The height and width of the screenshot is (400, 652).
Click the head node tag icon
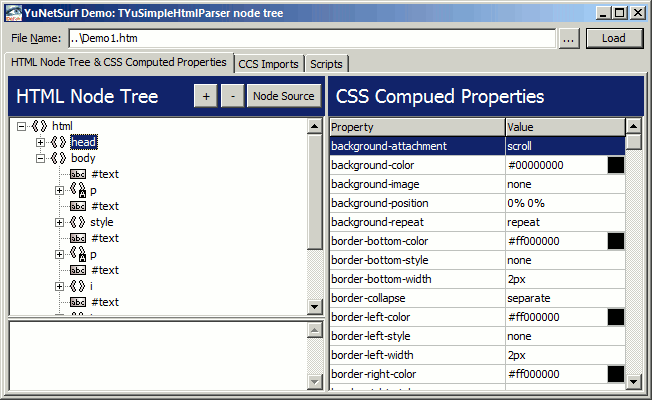58,142
